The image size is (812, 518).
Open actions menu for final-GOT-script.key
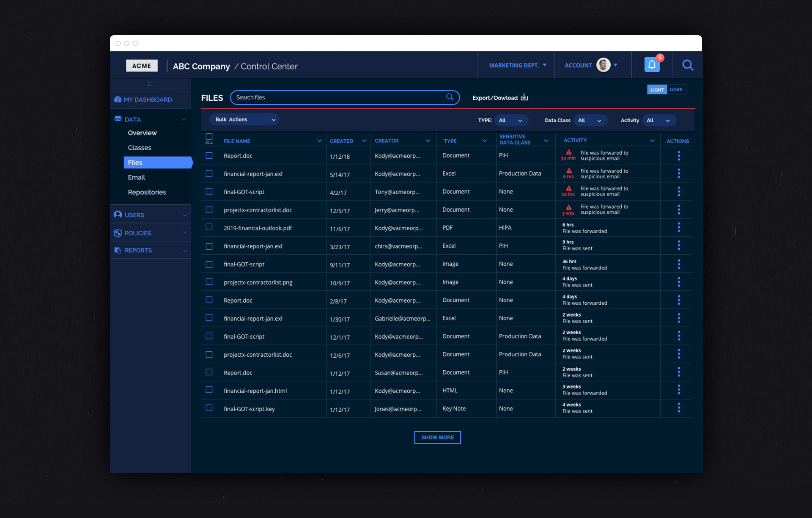(x=679, y=408)
